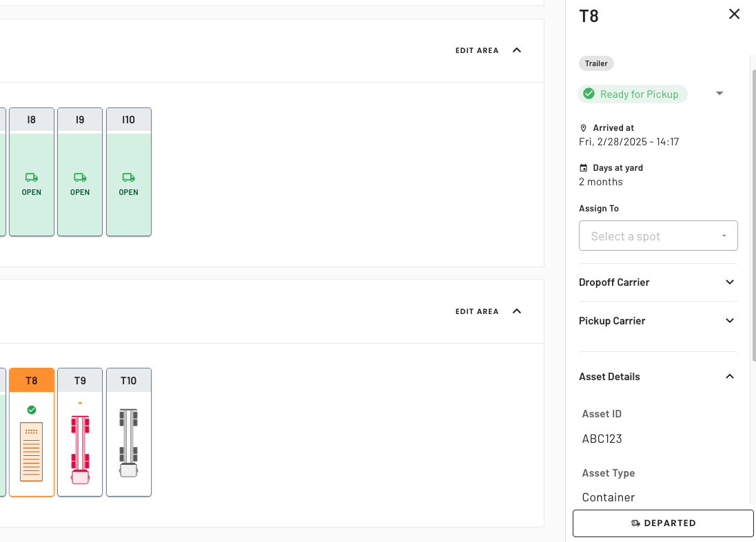Image resolution: width=756 pixels, height=542 pixels.
Task: Select the orange container trailer in T8
Action: coord(31,452)
